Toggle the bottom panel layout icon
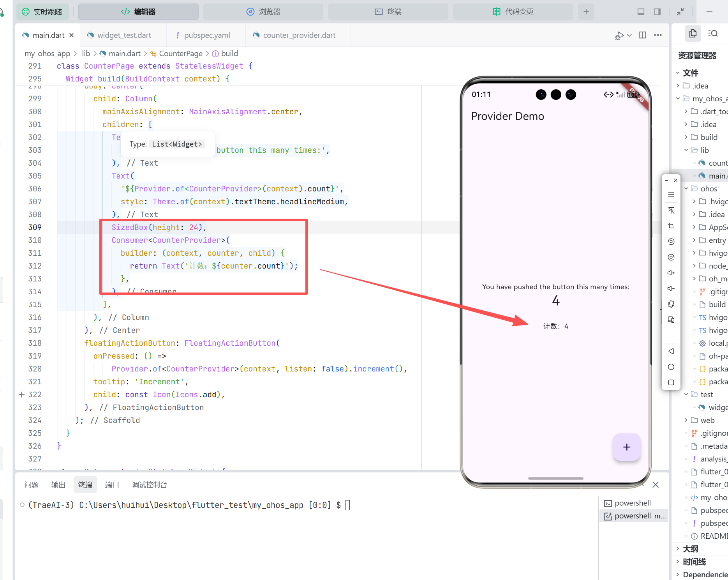This screenshot has width=728, height=580. click(641, 12)
